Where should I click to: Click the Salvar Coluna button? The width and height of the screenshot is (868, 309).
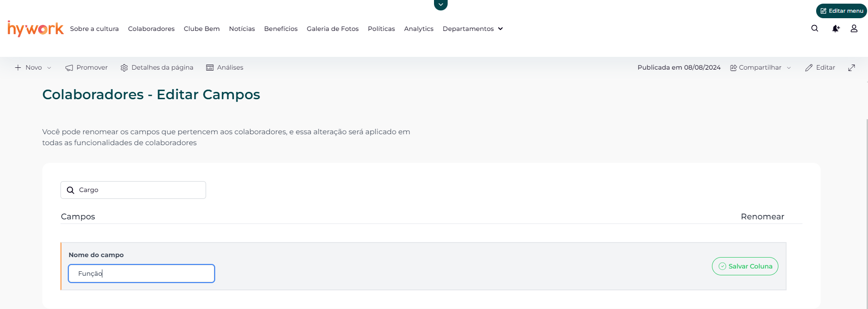point(745,266)
